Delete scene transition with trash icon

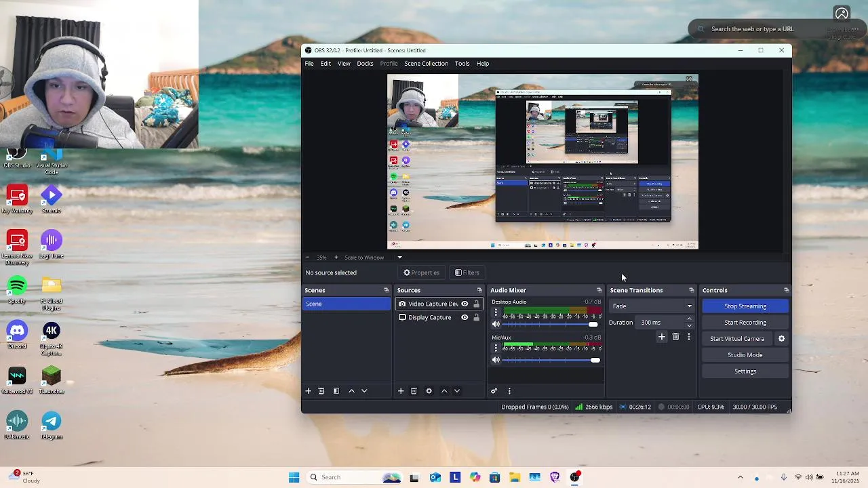pos(675,337)
